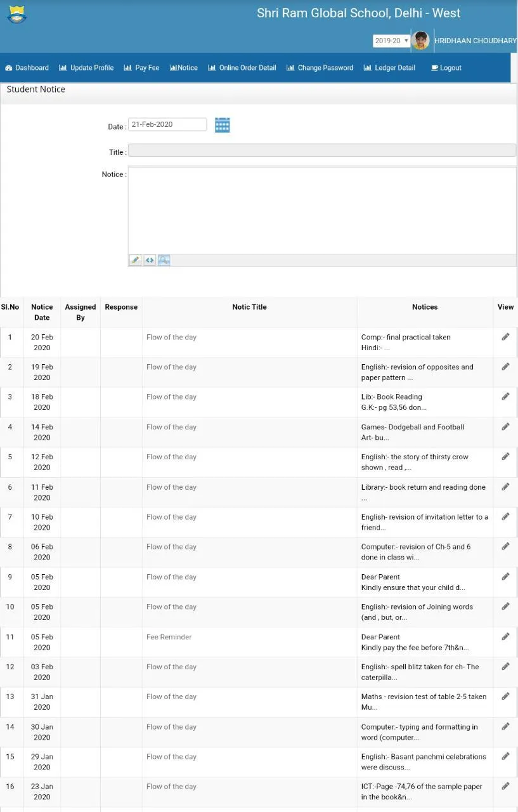
Task: Click the Date input field
Action: pos(167,124)
